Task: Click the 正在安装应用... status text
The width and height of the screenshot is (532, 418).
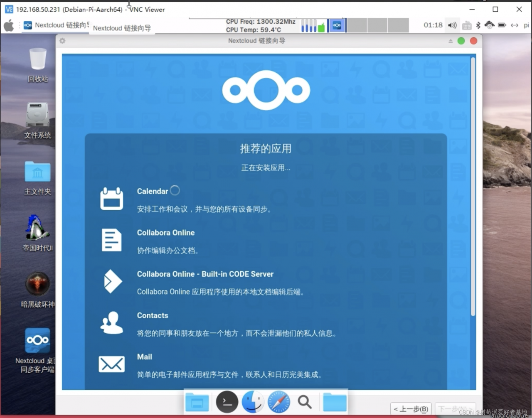Action: coord(266,168)
